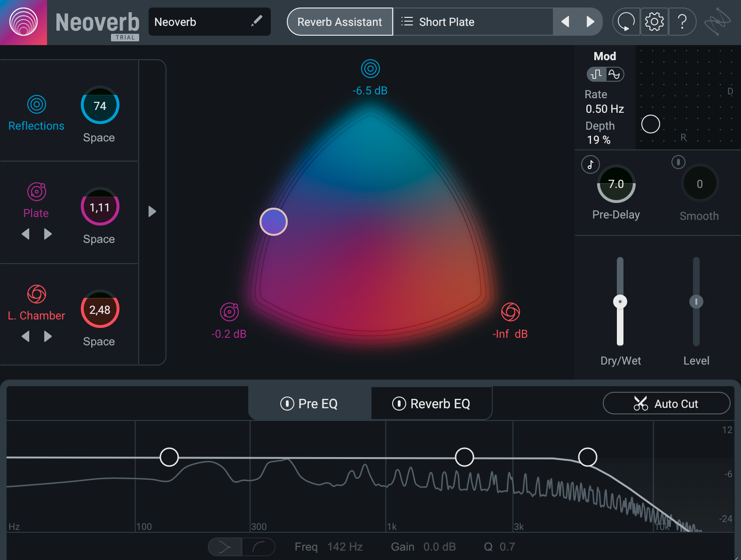Choose the low shelf filter shape
Viewport: 741px width, 560px height.
pyautogui.click(x=225, y=547)
